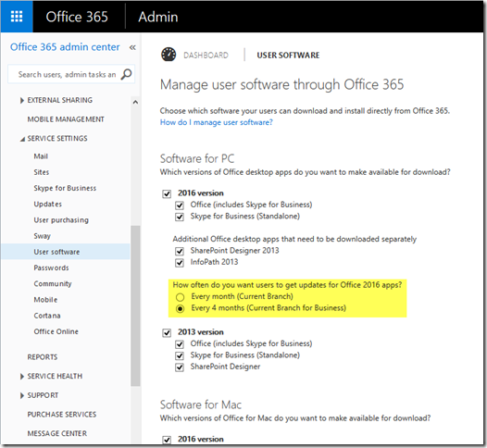This screenshot has width=487, height=448.
Task: Toggle 2013 Skype for Business (Standalone) checkbox
Action: click(x=180, y=355)
